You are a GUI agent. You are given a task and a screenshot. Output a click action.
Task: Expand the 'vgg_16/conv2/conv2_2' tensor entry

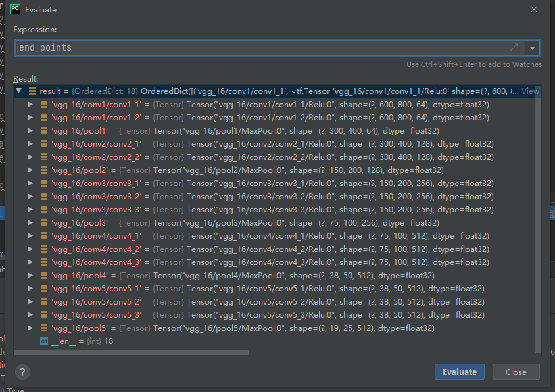point(30,157)
